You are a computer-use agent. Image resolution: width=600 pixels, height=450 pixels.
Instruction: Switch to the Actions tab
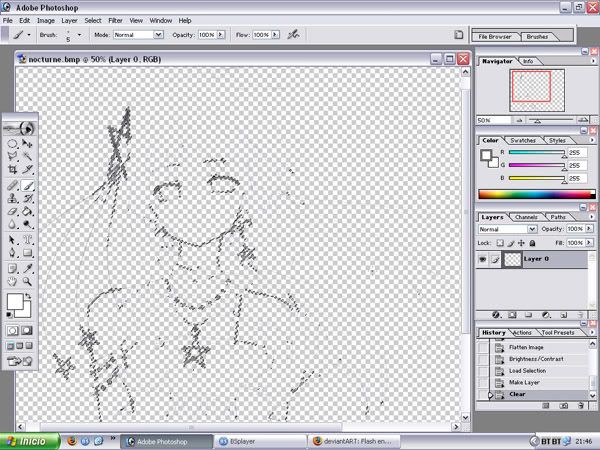tap(522, 333)
